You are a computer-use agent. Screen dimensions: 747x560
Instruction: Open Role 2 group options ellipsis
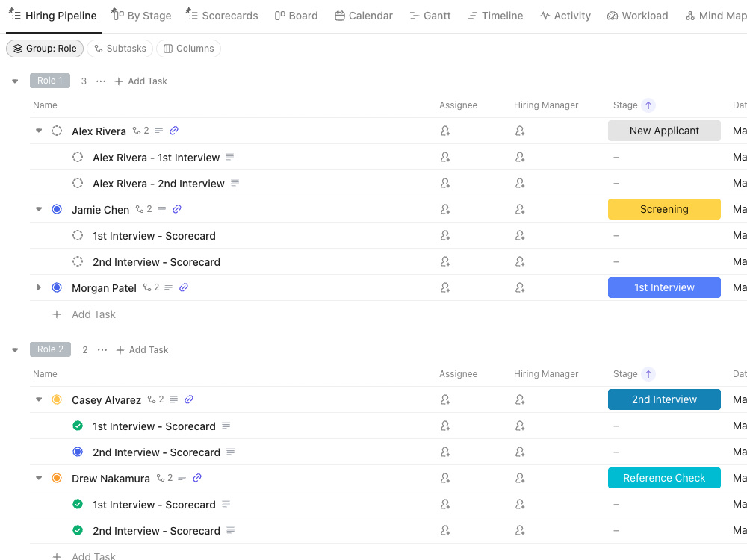pos(102,349)
